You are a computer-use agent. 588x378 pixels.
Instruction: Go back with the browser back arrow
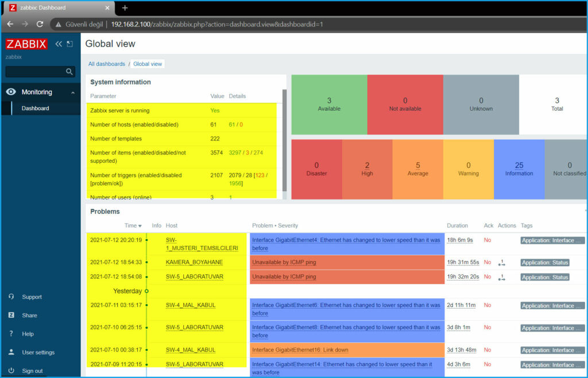click(10, 24)
